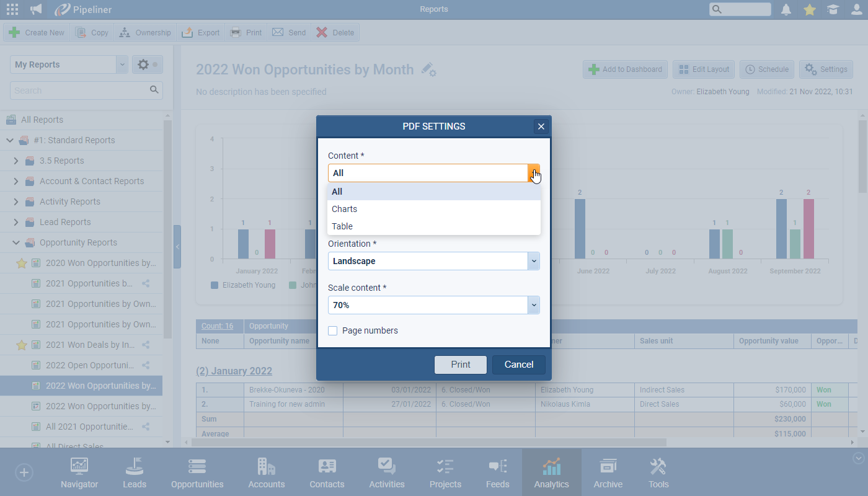This screenshot has height=496, width=868.
Task: Click the Print button in PDF Settings
Action: pyautogui.click(x=461, y=365)
